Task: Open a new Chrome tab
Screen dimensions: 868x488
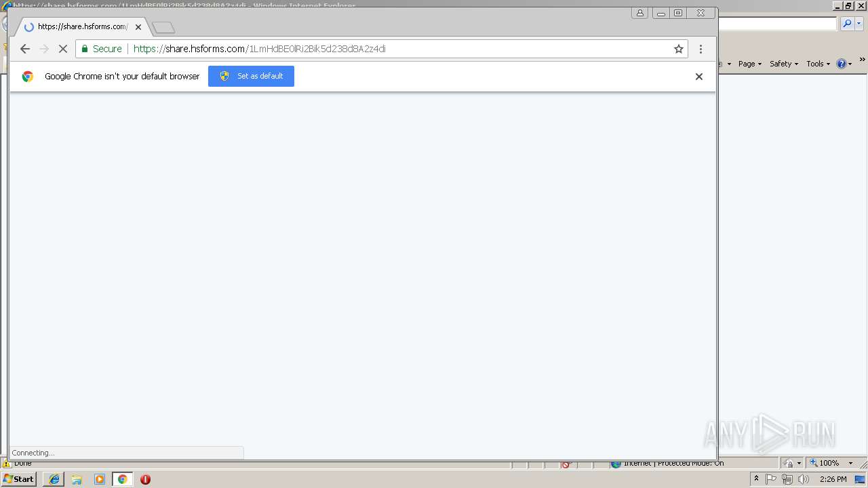Action: pos(163,28)
